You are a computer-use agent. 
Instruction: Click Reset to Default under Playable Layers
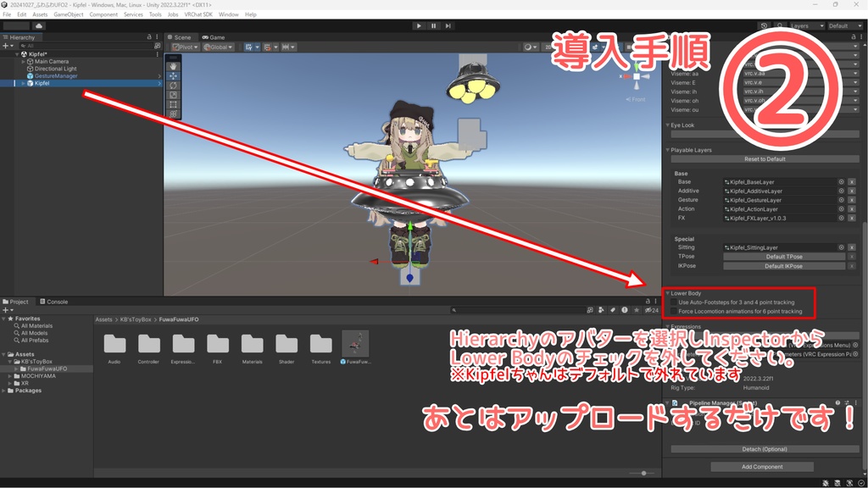[x=765, y=159]
